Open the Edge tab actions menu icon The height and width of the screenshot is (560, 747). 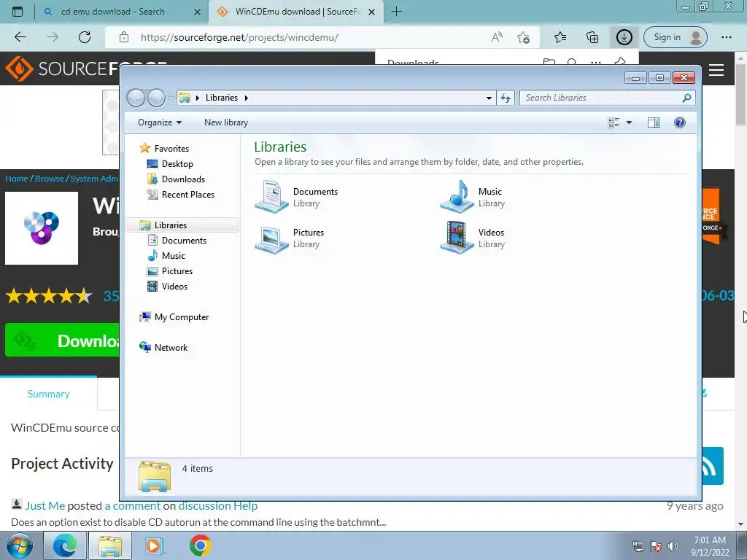(18, 12)
